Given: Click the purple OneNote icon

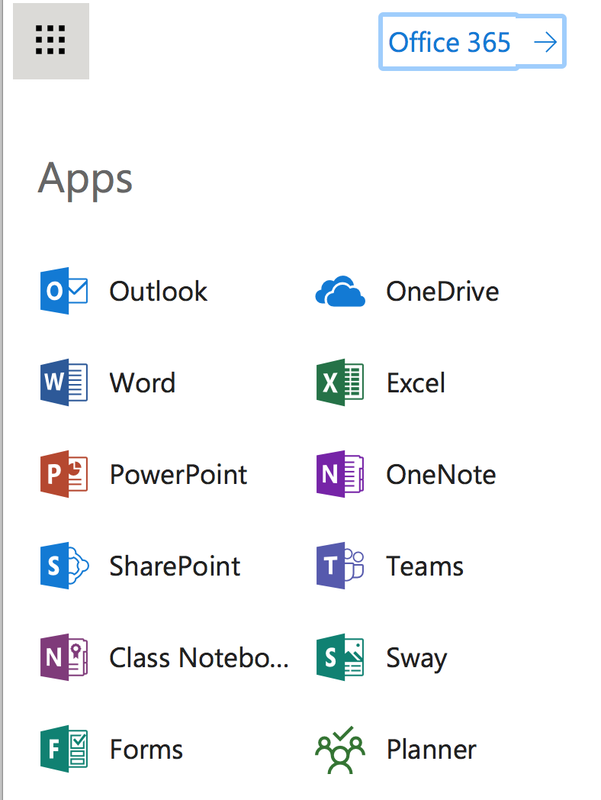Looking at the screenshot, I should (340, 474).
